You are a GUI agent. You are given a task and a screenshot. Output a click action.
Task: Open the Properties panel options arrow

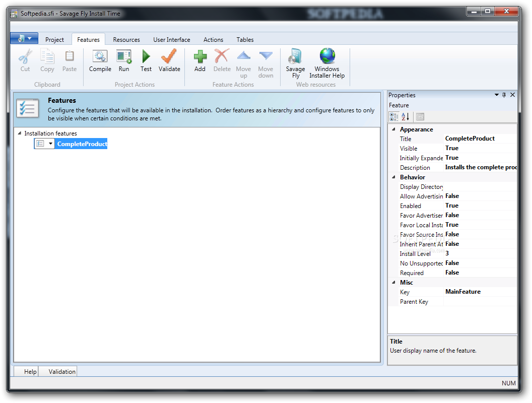click(x=496, y=95)
